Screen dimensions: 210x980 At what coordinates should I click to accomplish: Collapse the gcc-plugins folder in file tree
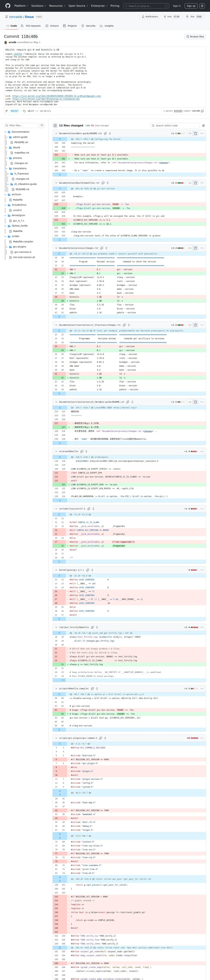point(7,247)
